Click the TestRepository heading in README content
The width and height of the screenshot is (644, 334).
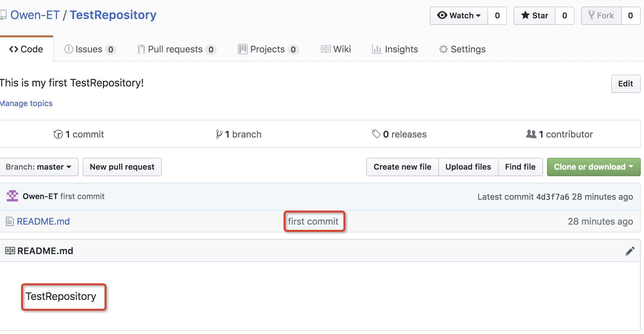pyautogui.click(x=61, y=296)
